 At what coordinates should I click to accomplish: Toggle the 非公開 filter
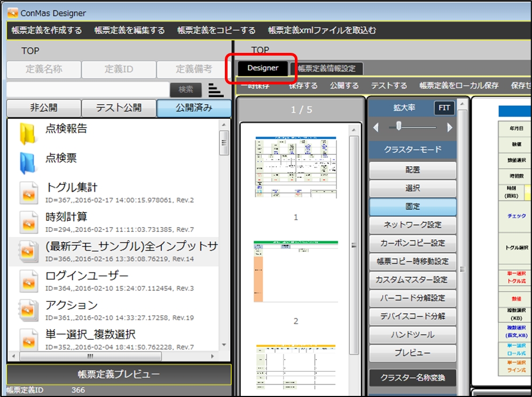click(x=44, y=108)
